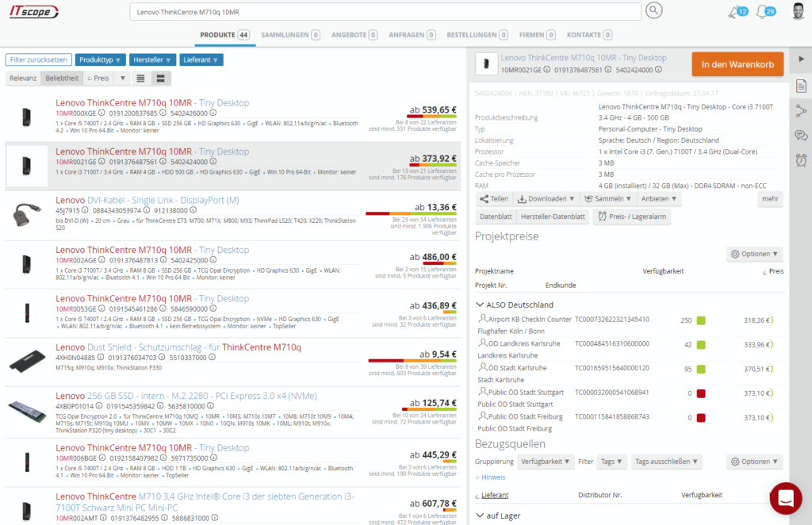Select the Anfragen tab

coord(412,35)
